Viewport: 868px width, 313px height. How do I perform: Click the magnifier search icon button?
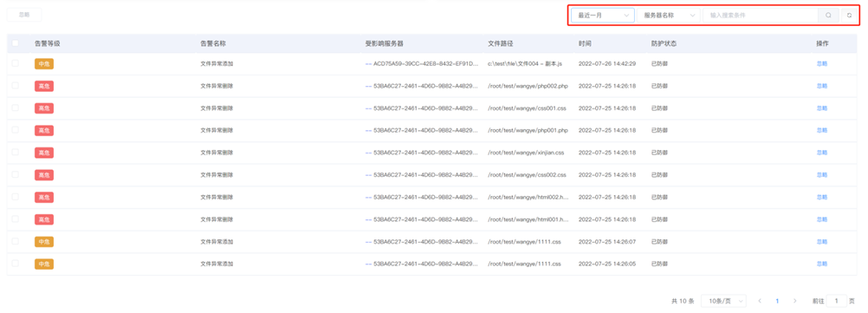[x=828, y=16]
